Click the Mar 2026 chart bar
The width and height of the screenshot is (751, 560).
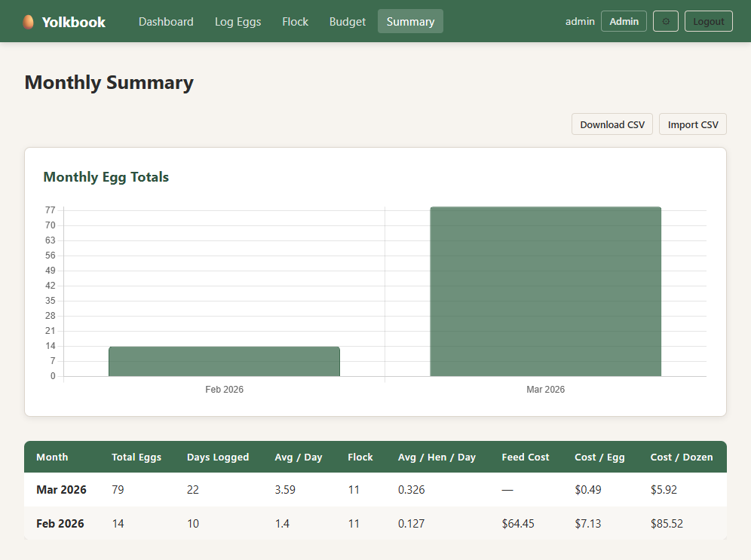(545, 292)
